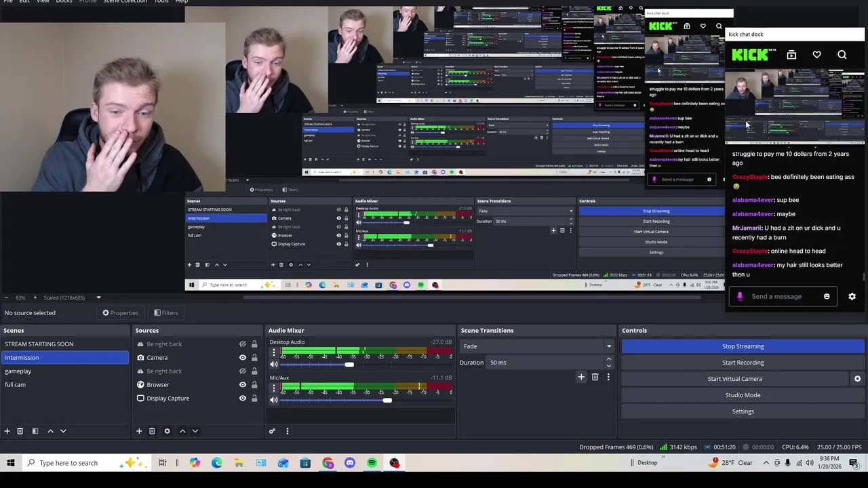Screen dimensions: 868x488
Task: Move scene down with Scenes down arrow
Action: tap(63, 431)
